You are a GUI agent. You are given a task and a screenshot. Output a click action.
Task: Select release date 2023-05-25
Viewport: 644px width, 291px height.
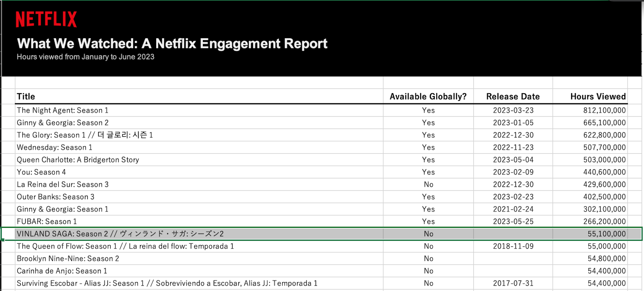point(513,221)
